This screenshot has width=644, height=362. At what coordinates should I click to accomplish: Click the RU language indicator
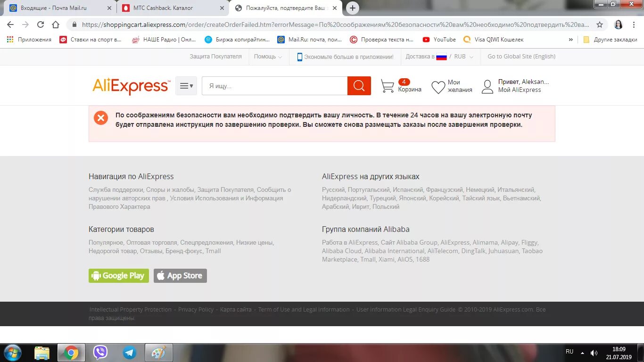pyautogui.click(x=570, y=352)
